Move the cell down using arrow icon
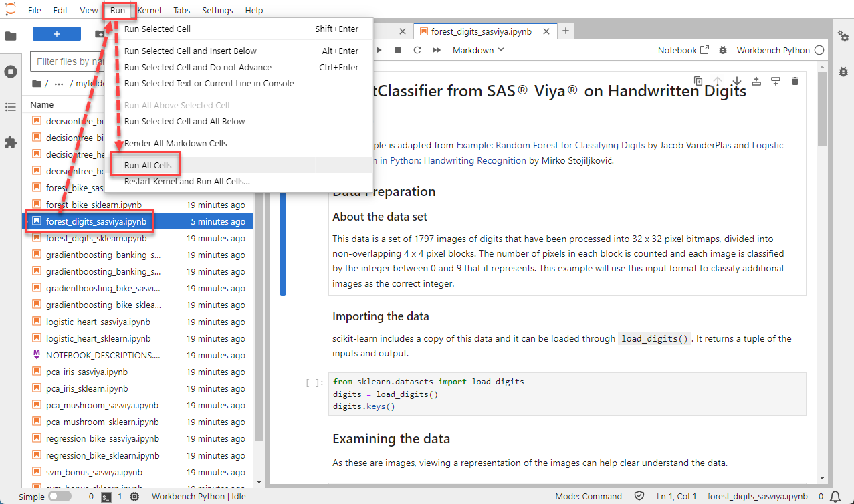This screenshot has width=854, height=504. tap(736, 81)
